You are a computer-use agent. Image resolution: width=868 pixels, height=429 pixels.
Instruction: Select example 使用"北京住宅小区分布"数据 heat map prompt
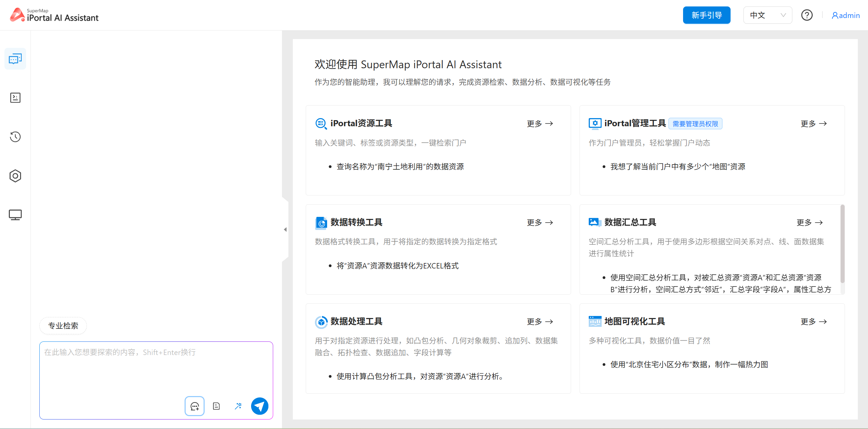click(689, 365)
